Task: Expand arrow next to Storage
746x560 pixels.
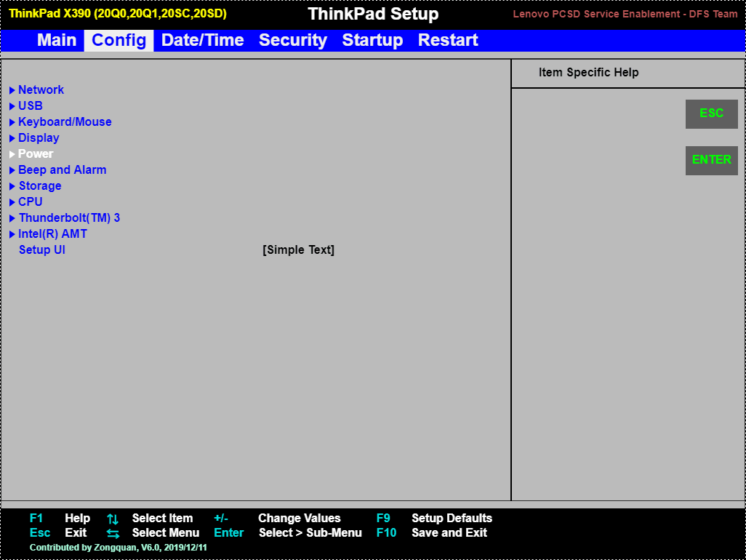Action: [x=12, y=186]
